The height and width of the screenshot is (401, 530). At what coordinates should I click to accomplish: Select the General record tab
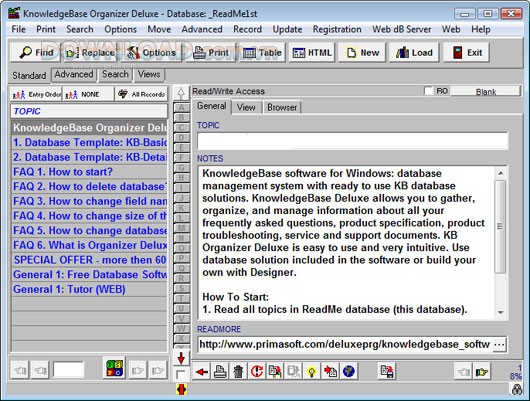(x=212, y=106)
